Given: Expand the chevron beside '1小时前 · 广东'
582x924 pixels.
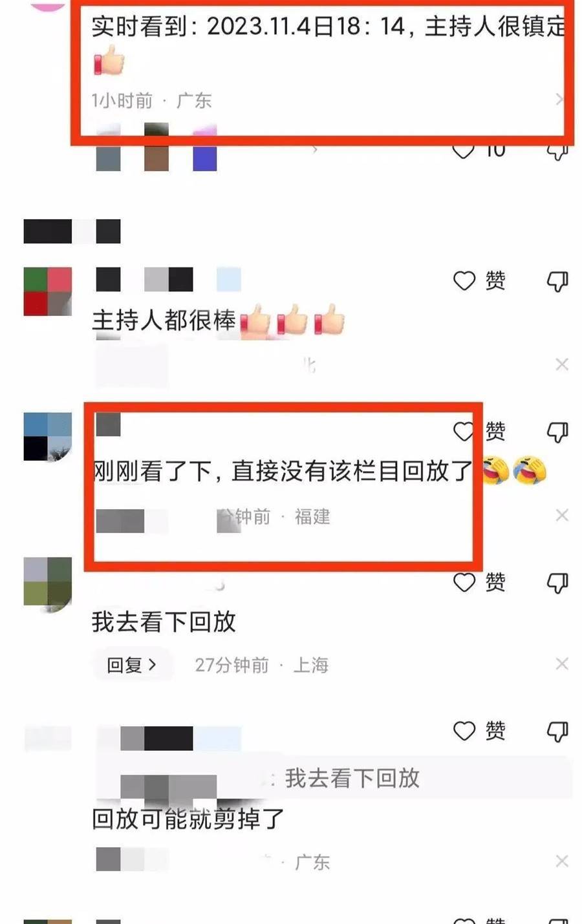Looking at the screenshot, I should click(x=559, y=100).
